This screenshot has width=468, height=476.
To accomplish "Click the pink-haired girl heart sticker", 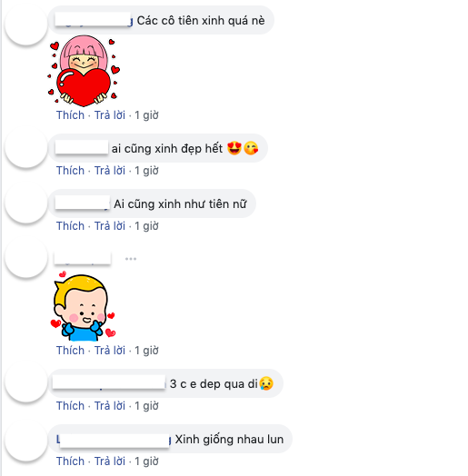I will (84, 71).
